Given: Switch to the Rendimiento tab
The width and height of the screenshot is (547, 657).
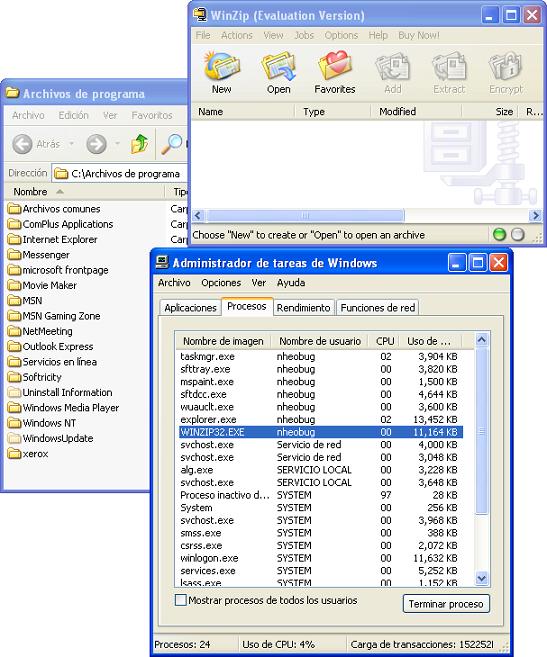Looking at the screenshot, I should pyautogui.click(x=303, y=308).
